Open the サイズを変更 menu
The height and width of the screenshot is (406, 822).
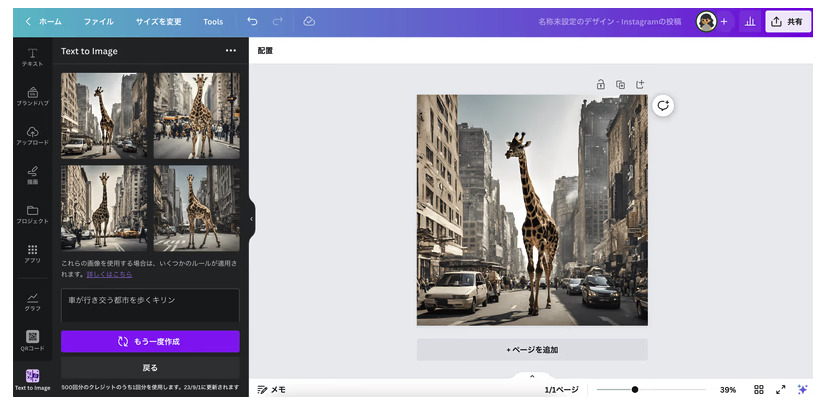pos(158,21)
